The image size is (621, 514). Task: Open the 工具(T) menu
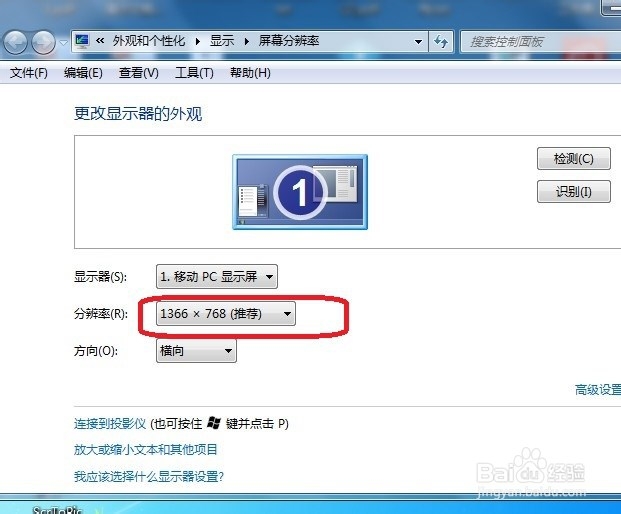(194, 73)
